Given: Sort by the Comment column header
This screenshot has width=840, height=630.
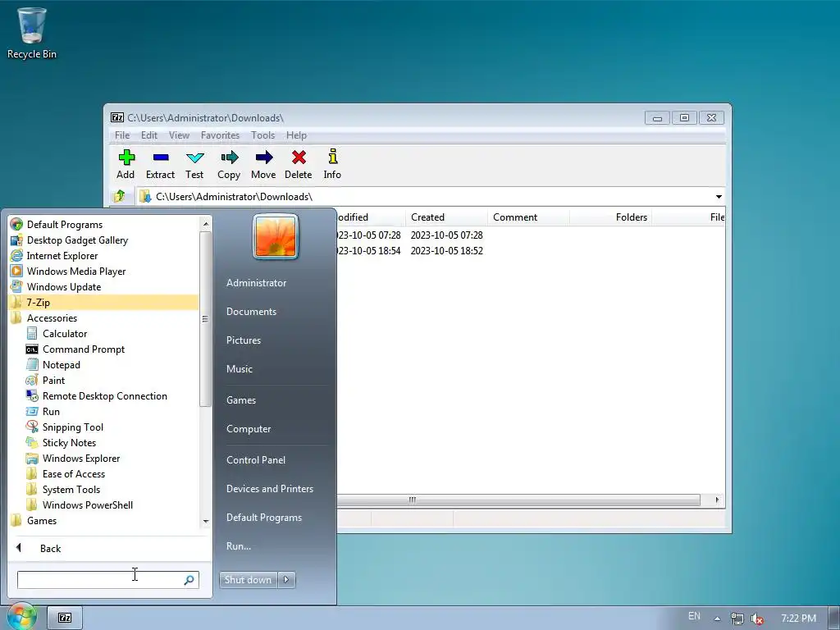Looking at the screenshot, I should [x=528, y=217].
